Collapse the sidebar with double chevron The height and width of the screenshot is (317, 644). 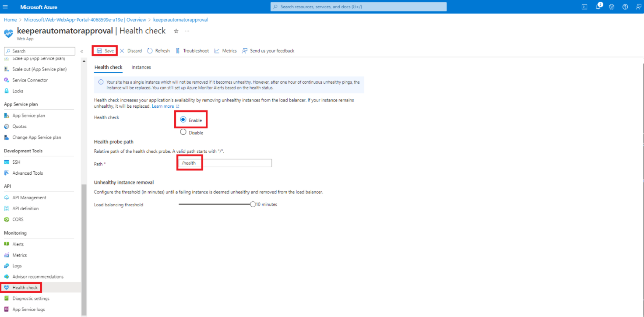click(82, 51)
